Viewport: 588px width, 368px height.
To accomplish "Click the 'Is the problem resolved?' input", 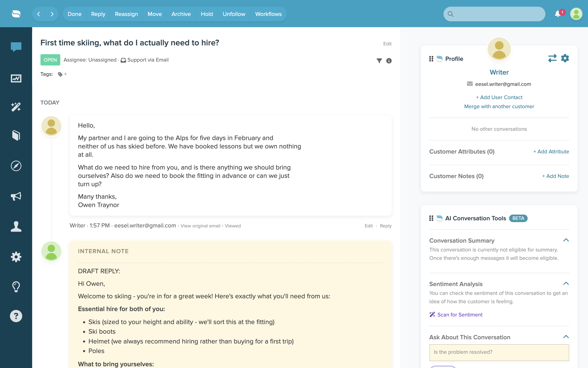I will click(499, 352).
